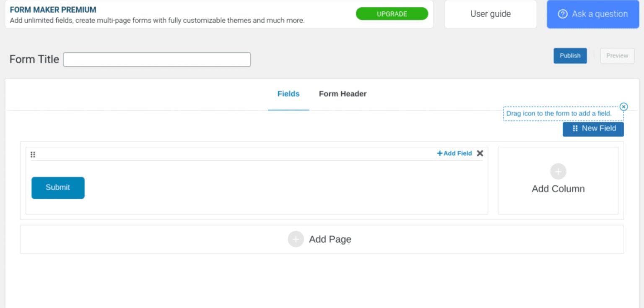This screenshot has height=308, width=644.
Task: Click the plus icon beside Add Field
Action: tap(439, 154)
